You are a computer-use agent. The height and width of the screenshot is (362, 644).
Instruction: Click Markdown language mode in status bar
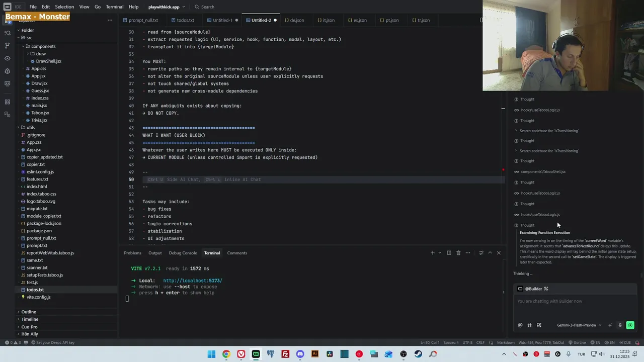coord(506,343)
